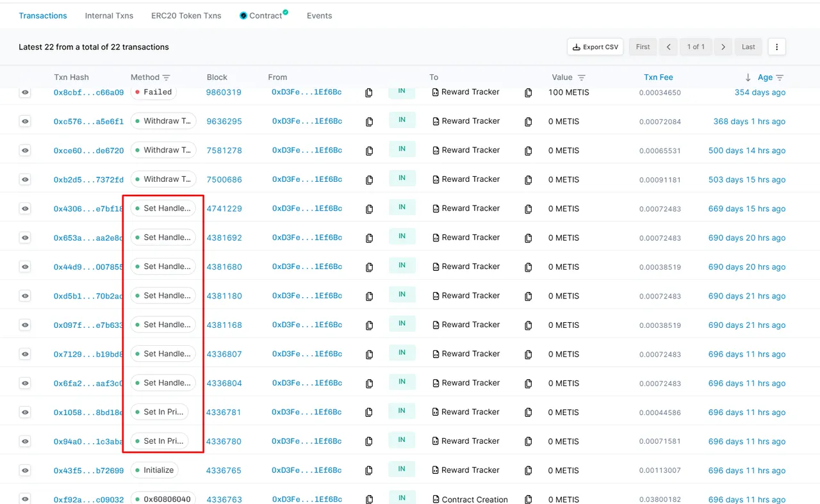Open Age column filter
Screen dimensions: 820x504
coord(780,77)
